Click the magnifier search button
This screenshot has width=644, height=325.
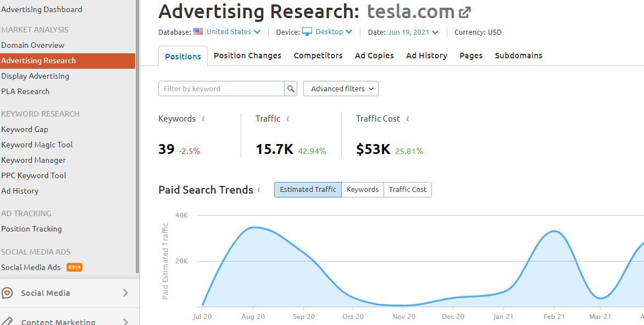291,89
